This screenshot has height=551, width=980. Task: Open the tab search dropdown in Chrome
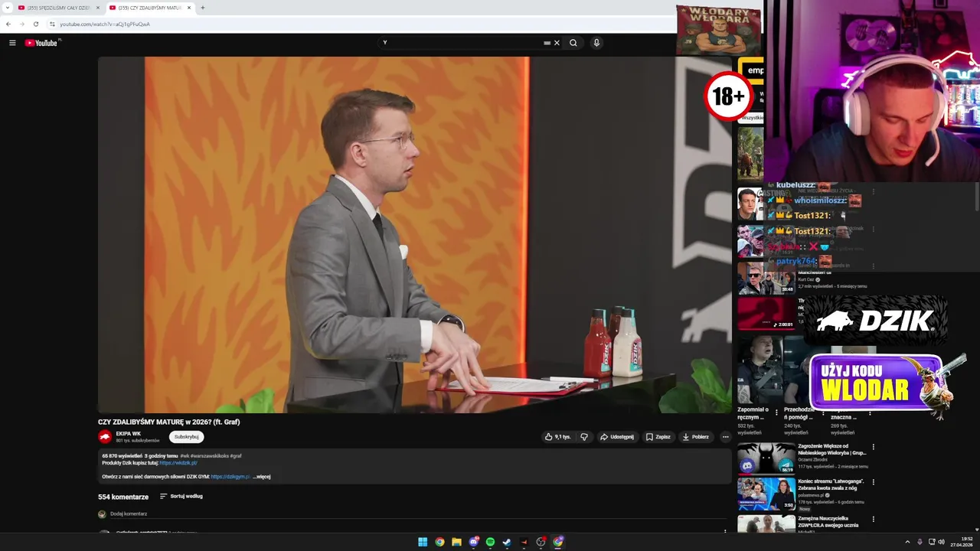point(7,8)
